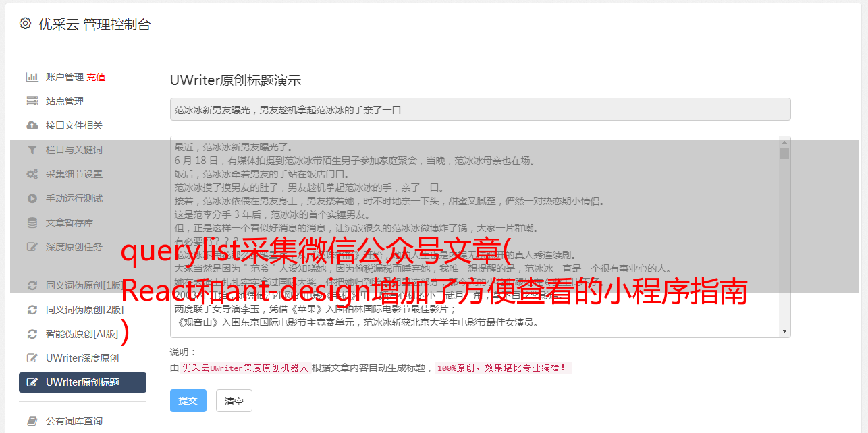The height and width of the screenshot is (433, 868).
Task: Click the 优采云UWriter深度原创机器人 highlighted text
Action: (245, 368)
